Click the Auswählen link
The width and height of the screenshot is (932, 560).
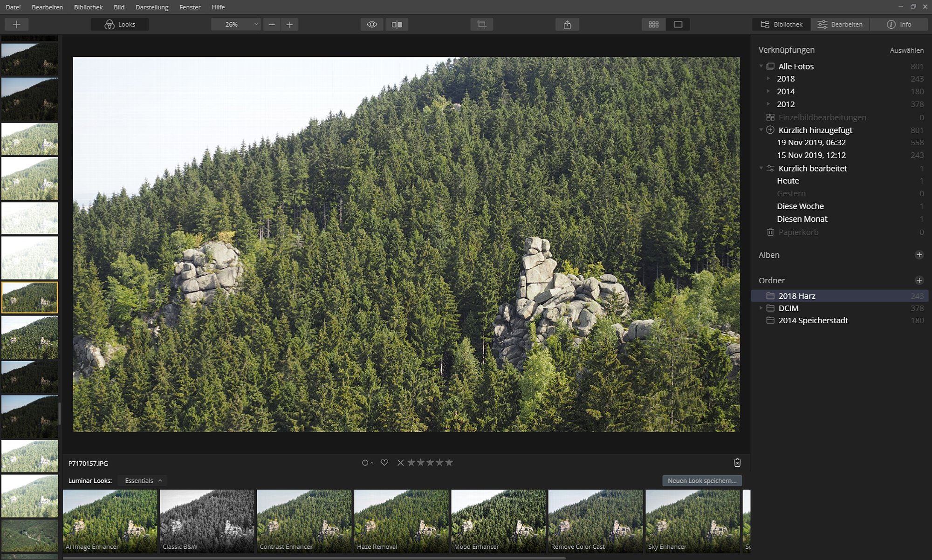[906, 50]
